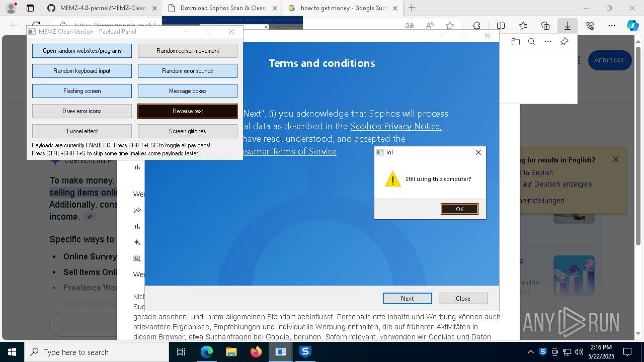644x362 pixels.
Task: Toggle 'Draw error icons' payload
Action: point(82,111)
